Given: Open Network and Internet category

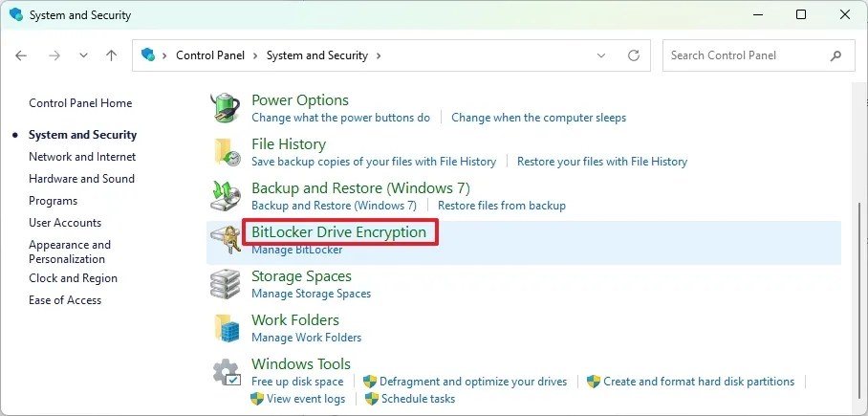Looking at the screenshot, I should [x=82, y=157].
